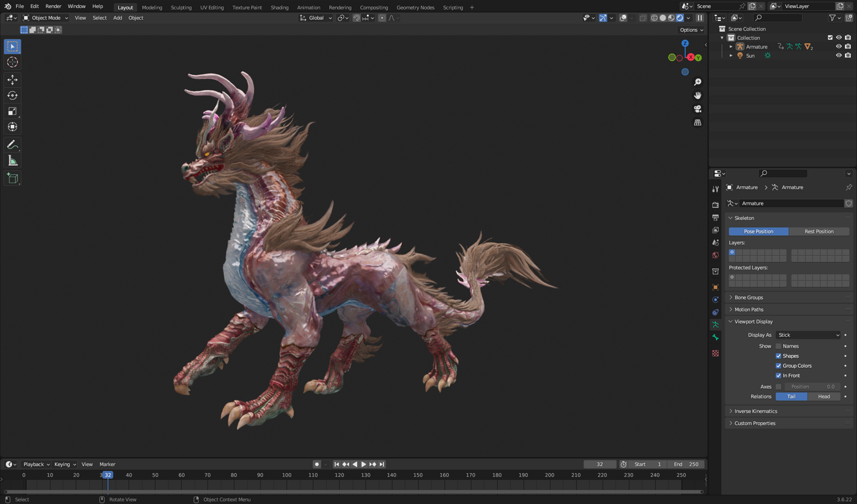
Task: Select the Scale tool
Action: pyautogui.click(x=13, y=111)
